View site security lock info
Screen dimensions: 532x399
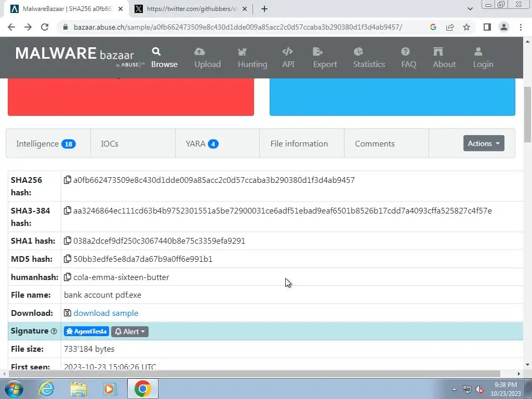coord(65,27)
